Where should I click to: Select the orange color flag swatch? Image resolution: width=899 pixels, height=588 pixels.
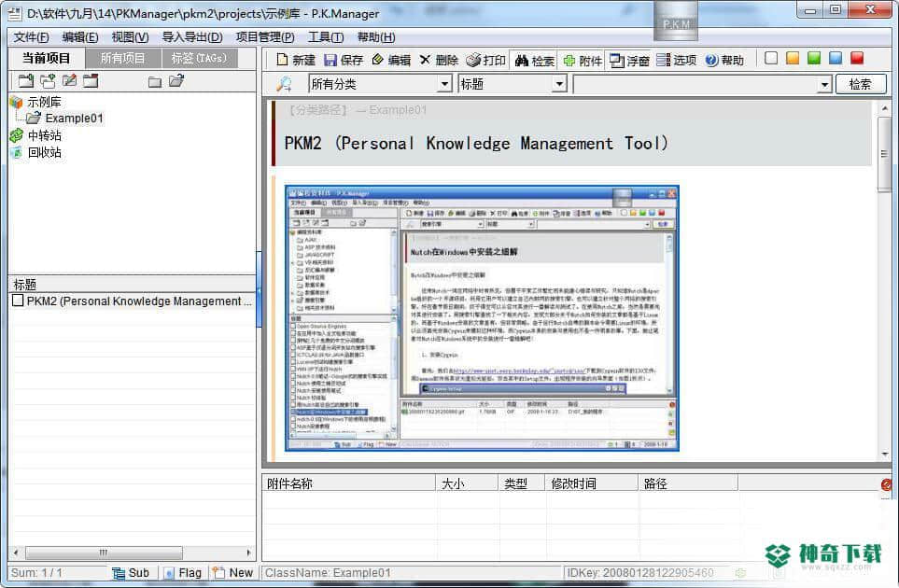pyautogui.click(x=793, y=59)
